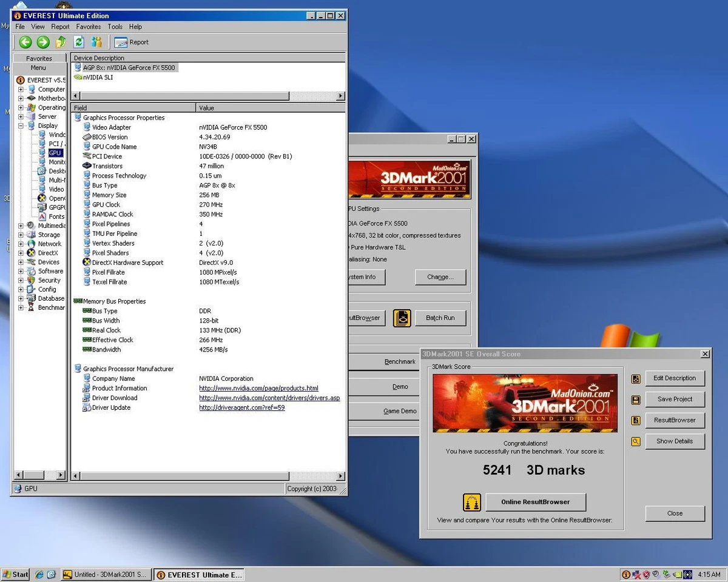728x582 pixels.
Task: Open the Report menu
Action: click(60, 27)
